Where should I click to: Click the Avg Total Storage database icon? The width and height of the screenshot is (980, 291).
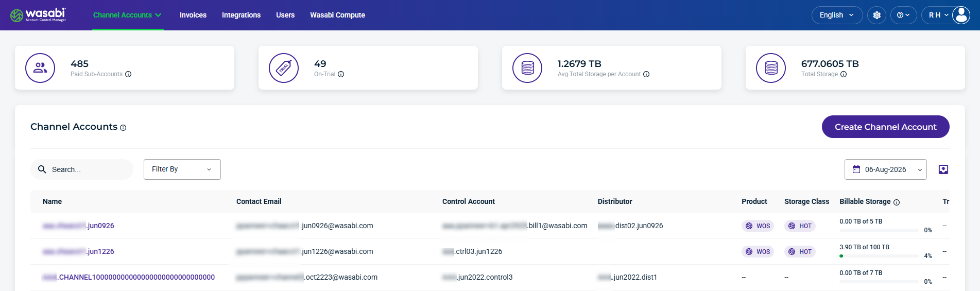pyautogui.click(x=527, y=68)
